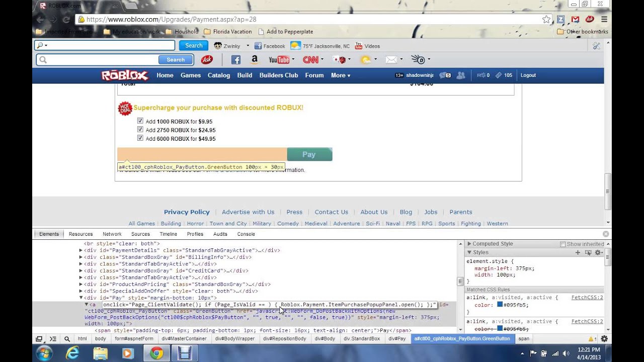Open the More dropdown in Roblox navbar
Image resolution: width=644 pixels, height=362 pixels.
point(341,75)
